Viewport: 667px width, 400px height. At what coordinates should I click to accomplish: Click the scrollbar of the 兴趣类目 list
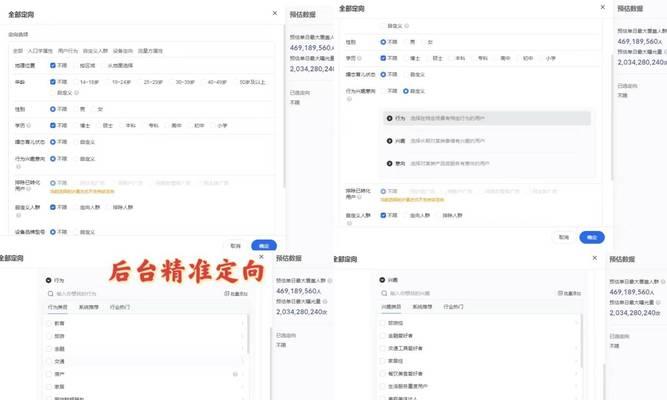(582, 340)
